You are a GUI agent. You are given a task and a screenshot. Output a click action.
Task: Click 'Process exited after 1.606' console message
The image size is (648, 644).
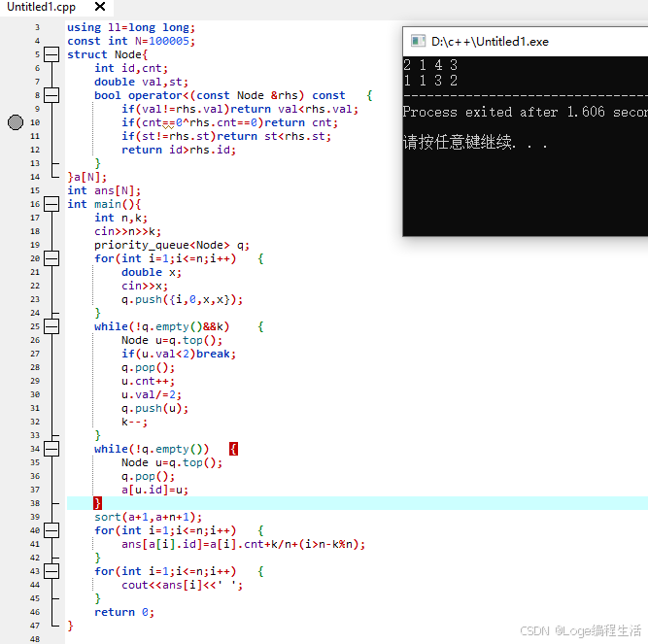504,112
